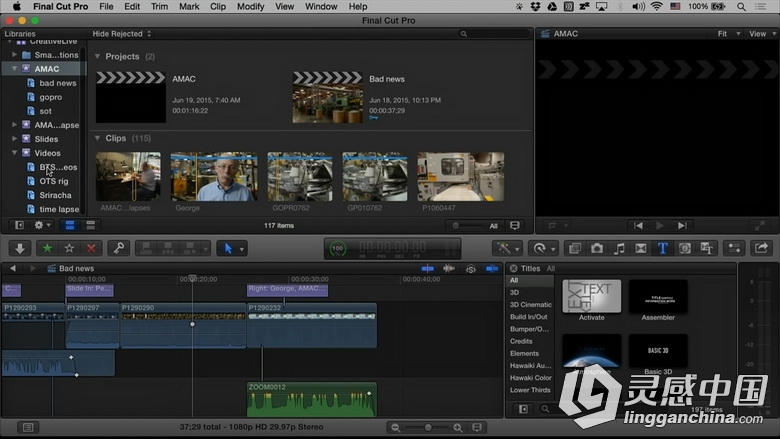Collapse the Clips section
Viewport: 780px width, 439px height.
(98, 138)
